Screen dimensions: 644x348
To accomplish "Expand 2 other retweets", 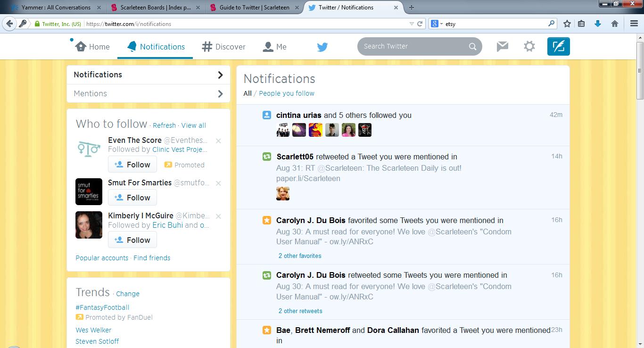I will pyautogui.click(x=300, y=311).
